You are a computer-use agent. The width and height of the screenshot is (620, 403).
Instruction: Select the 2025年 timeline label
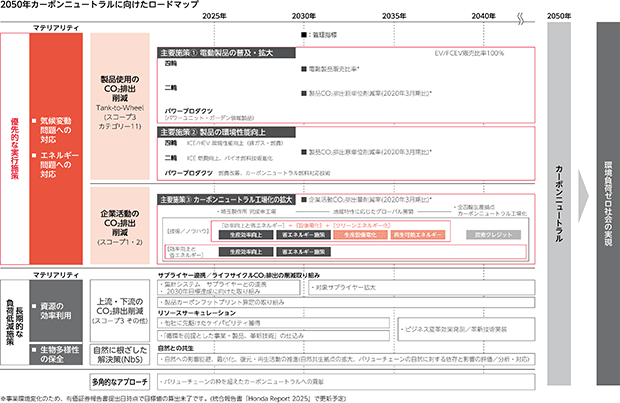pyautogui.click(x=214, y=16)
